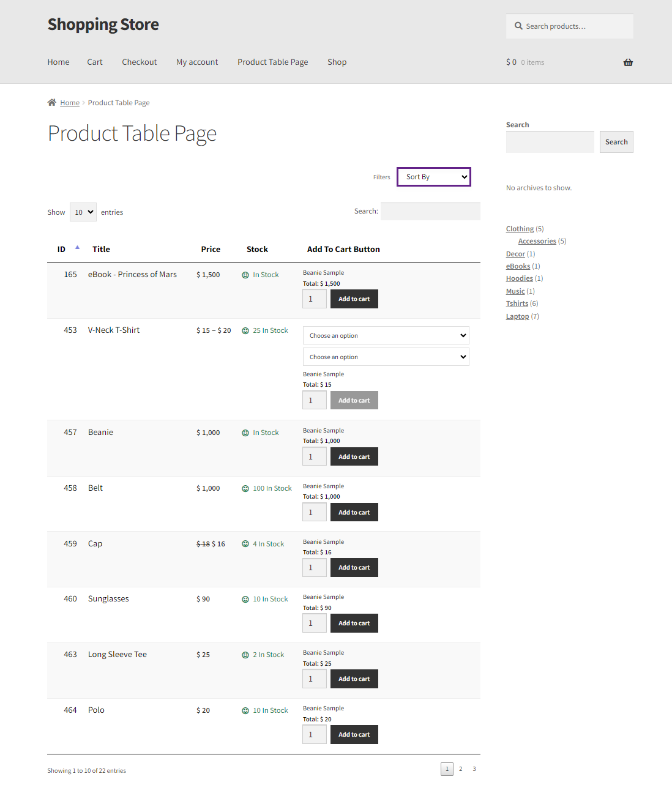This screenshot has height=785, width=672.
Task: Open the Sort By dropdown
Action: point(434,177)
